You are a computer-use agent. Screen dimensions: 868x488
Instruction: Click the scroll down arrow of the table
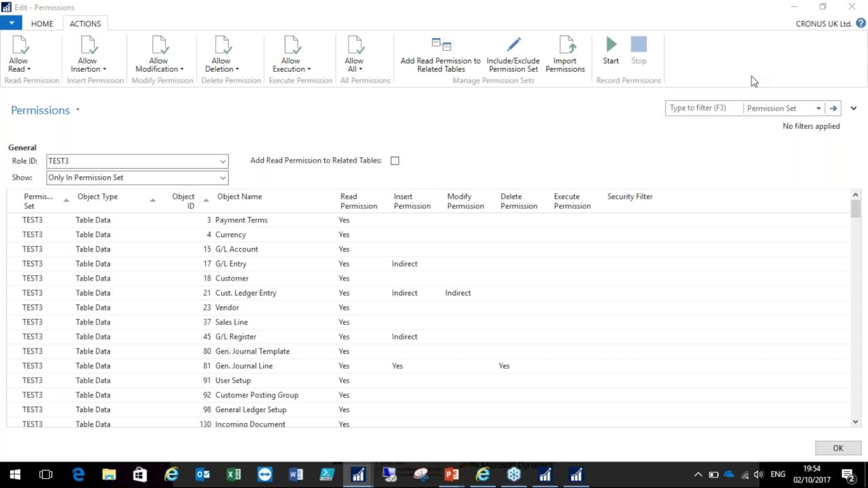pyautogui.click(x=855, y=422)
